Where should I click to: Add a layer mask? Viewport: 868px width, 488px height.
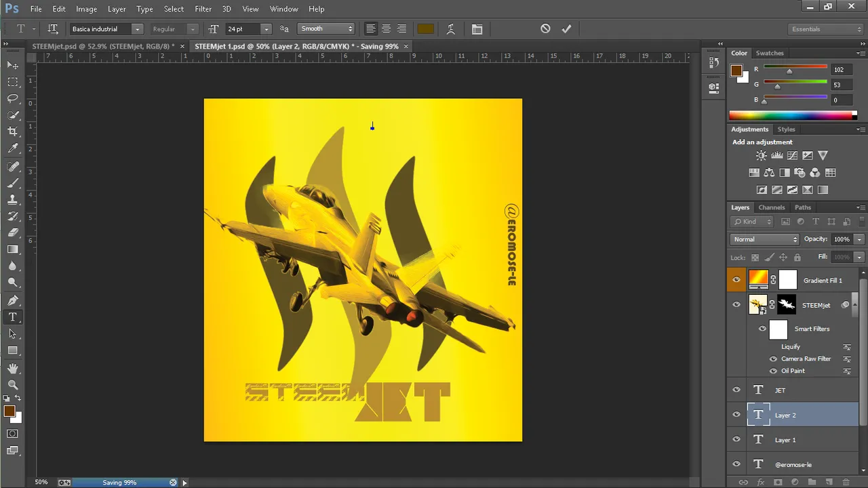[x=778, y=482]
